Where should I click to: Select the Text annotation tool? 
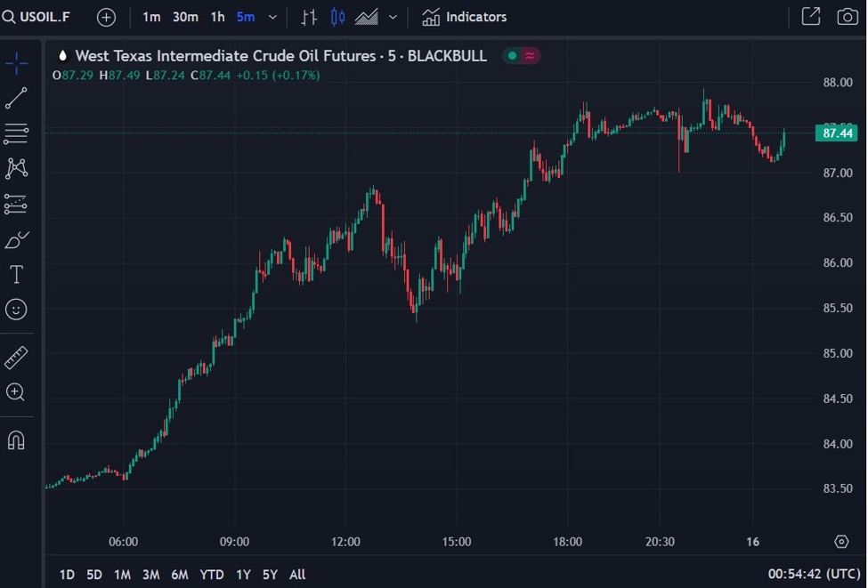(x=16, y=274)
